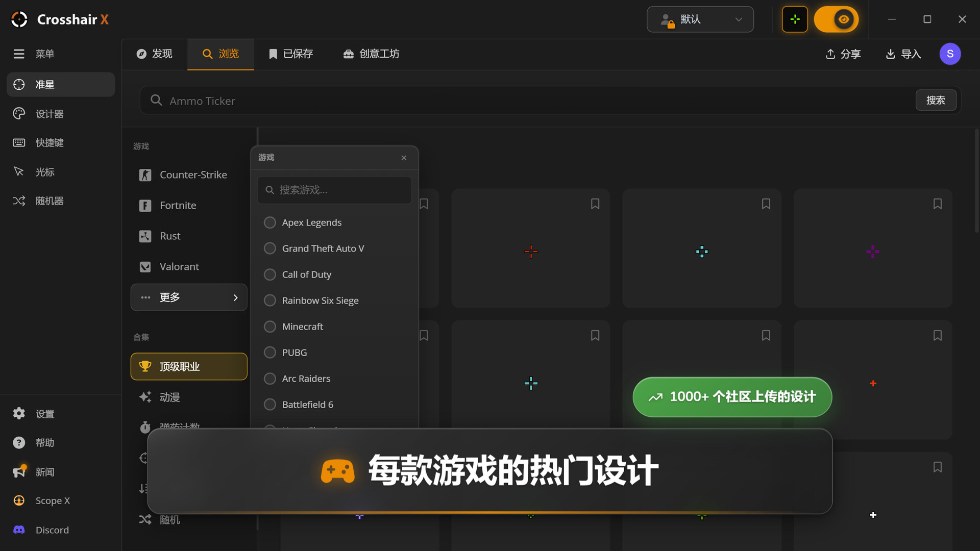Bookmark the small red plus crosshair card
The height and width of the screenshot is (551, 980).
click(x=938, y=335)
